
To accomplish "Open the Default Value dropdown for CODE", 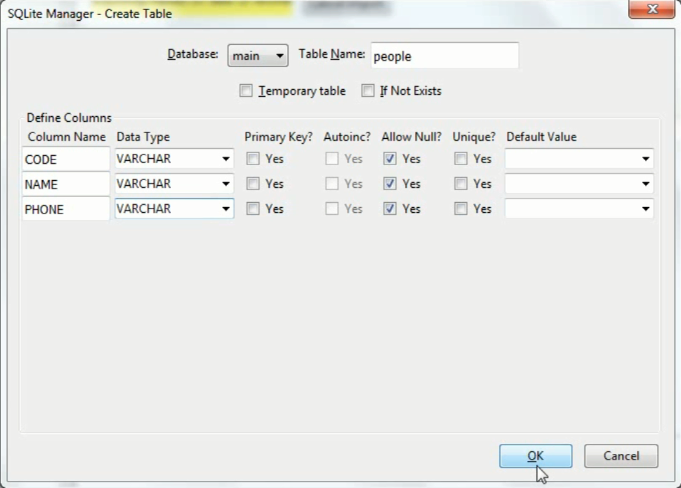I will coord(579,158).
